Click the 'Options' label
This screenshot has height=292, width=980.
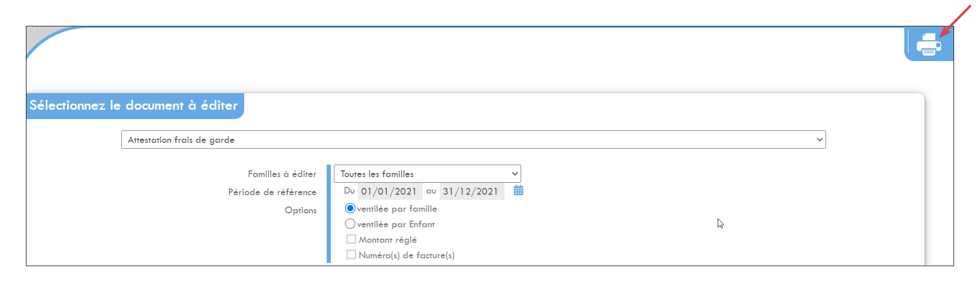tap(301, 210)
